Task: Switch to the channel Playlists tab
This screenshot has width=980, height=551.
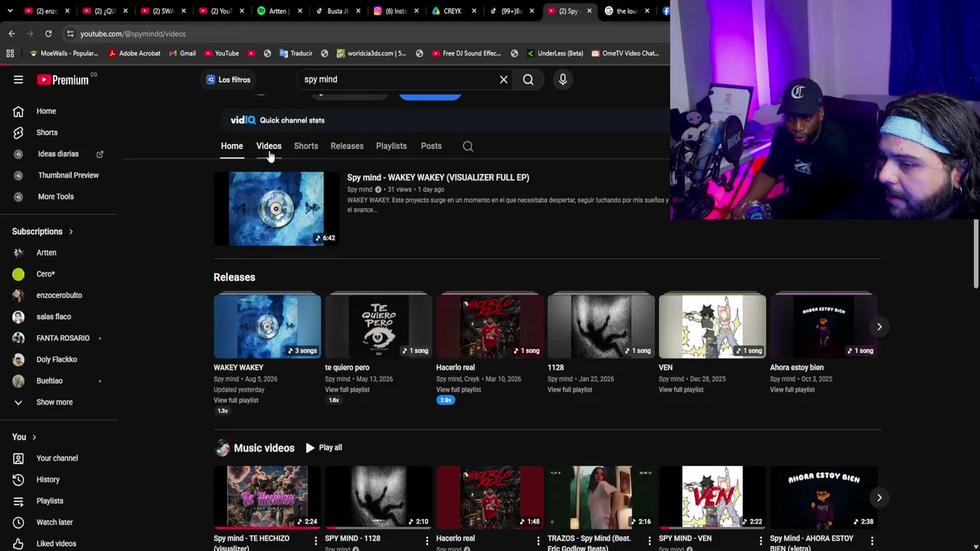Action: [391, 146]
